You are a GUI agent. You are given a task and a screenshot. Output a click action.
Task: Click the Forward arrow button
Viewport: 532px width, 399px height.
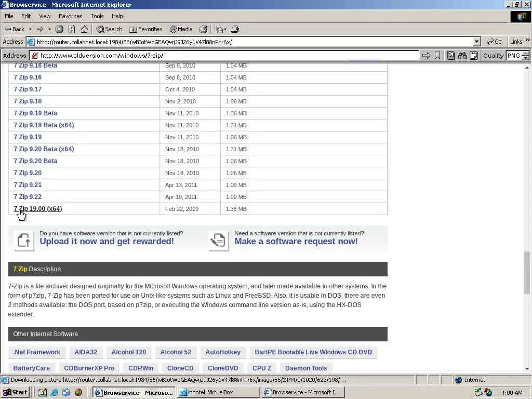coord(40,29)
